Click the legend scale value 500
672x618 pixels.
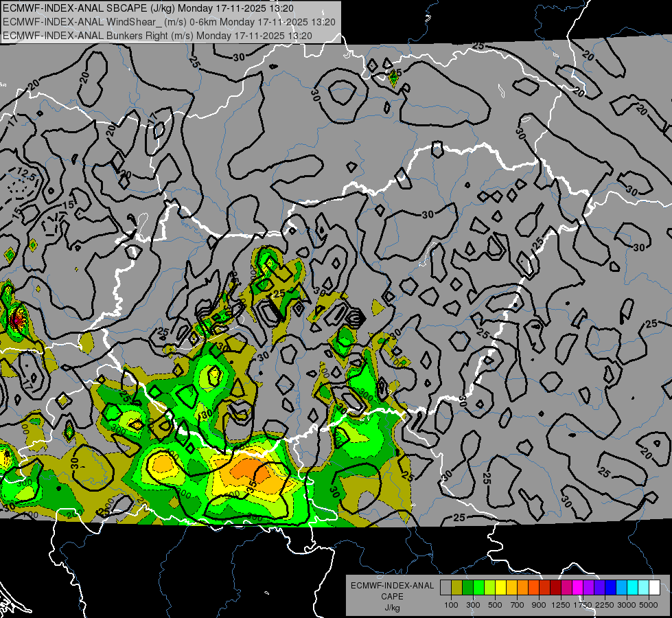click(x=495, y=605)
